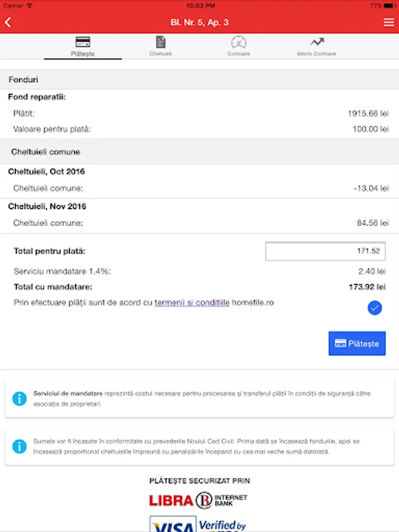399x532 pixels.
Task: Tap info icon beside Serviciul de mandatare
Action: point(20,399)
